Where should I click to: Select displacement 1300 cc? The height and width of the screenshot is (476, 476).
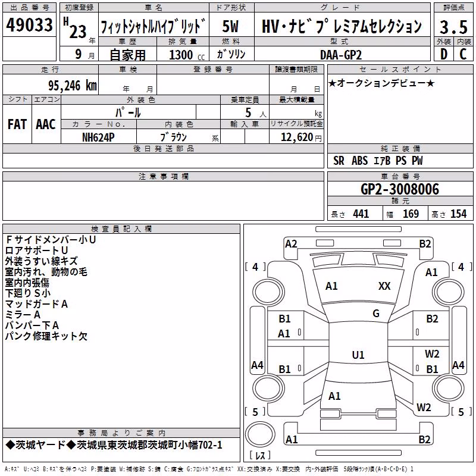187,55
